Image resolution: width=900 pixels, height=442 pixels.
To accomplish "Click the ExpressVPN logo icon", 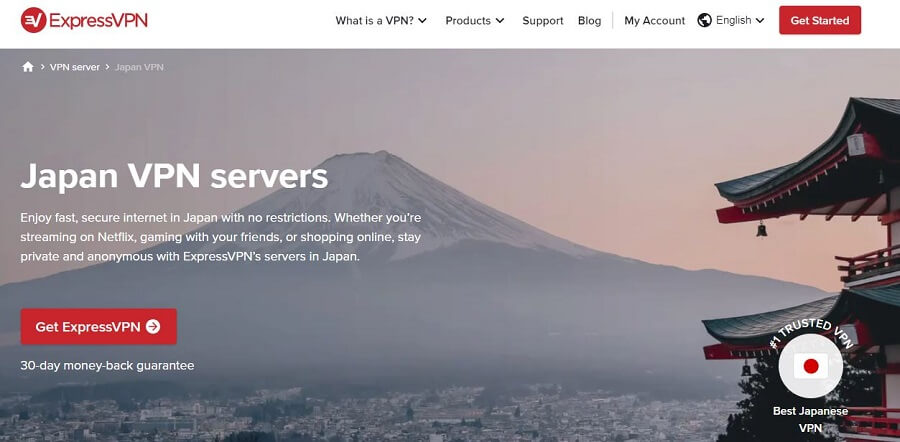I will 33,20.
